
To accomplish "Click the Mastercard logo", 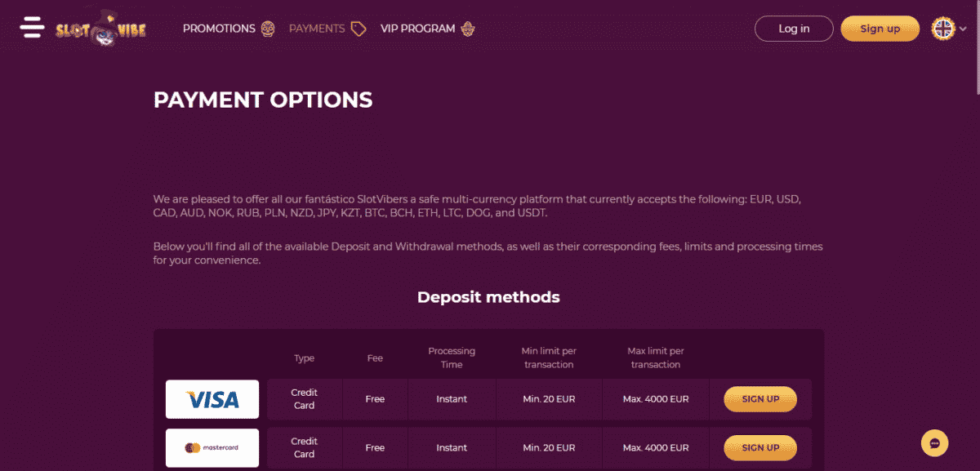I will click(x=212, y=447).
